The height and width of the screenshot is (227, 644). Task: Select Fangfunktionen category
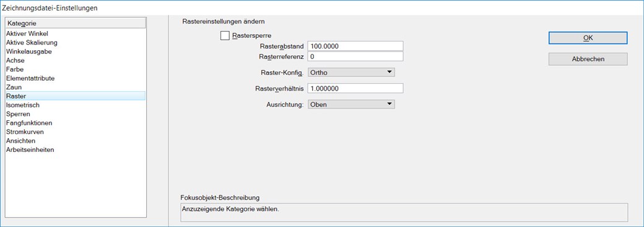(x=76, y=123)
